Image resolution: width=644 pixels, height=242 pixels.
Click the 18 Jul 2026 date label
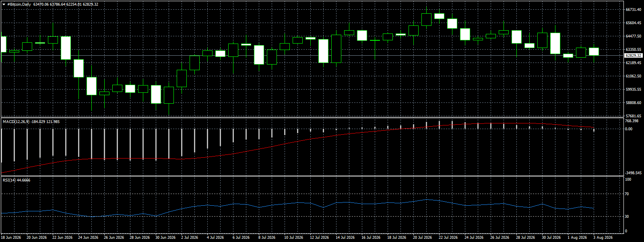click(x=397, y=238)
